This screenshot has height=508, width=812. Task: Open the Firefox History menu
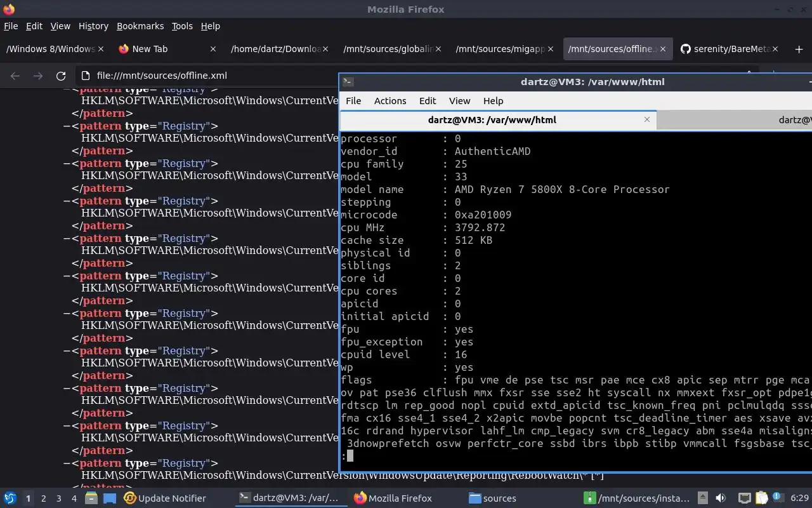tap(93, 26)
